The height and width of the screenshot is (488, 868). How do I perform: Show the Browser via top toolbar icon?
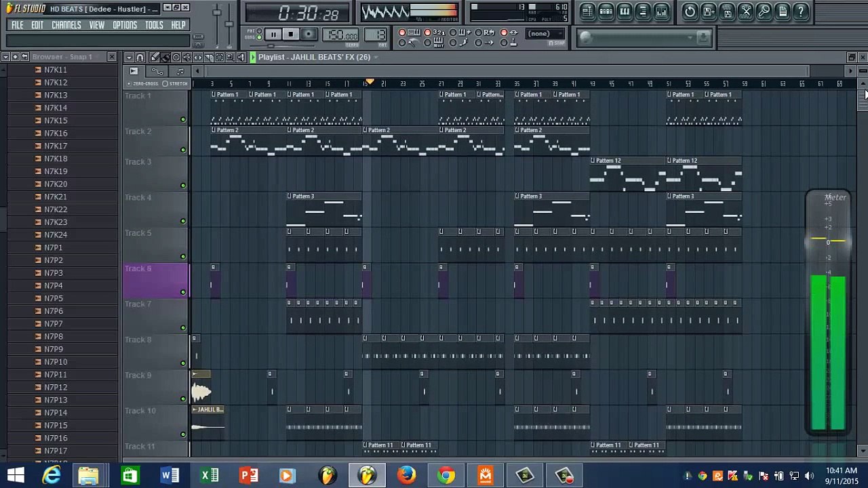point(643,12)
